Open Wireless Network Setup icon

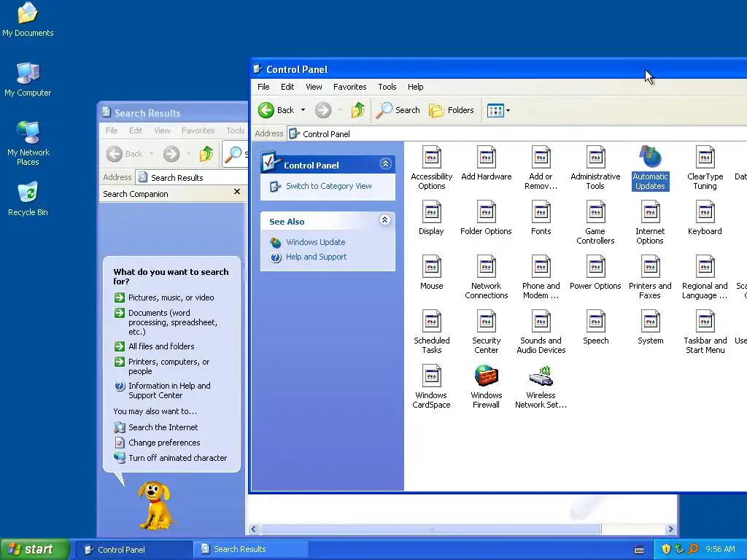pos(541,386)
